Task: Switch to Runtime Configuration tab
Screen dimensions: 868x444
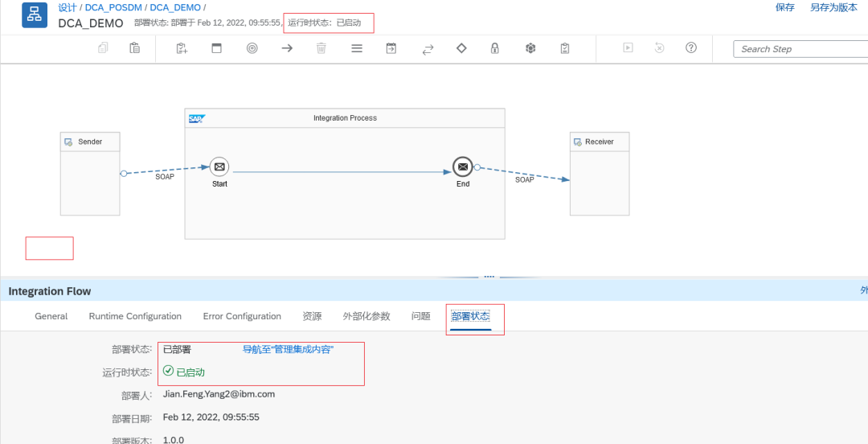Action: click(135, 316)
